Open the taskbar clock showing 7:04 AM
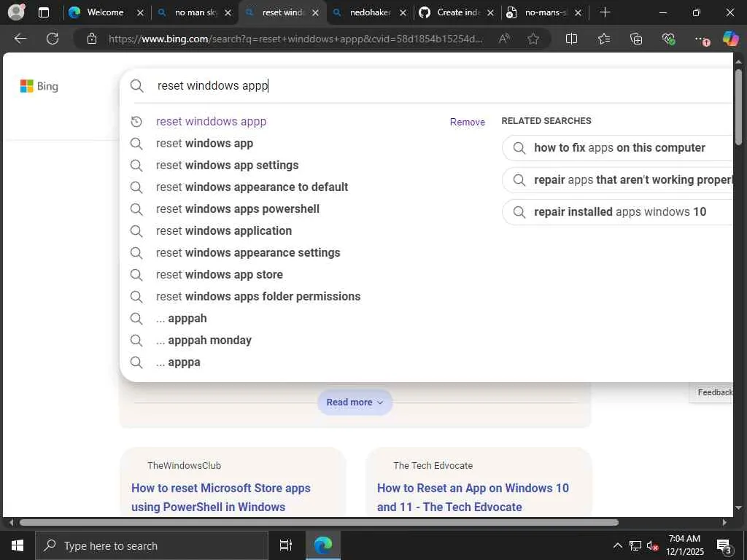 tap(684, 545)
